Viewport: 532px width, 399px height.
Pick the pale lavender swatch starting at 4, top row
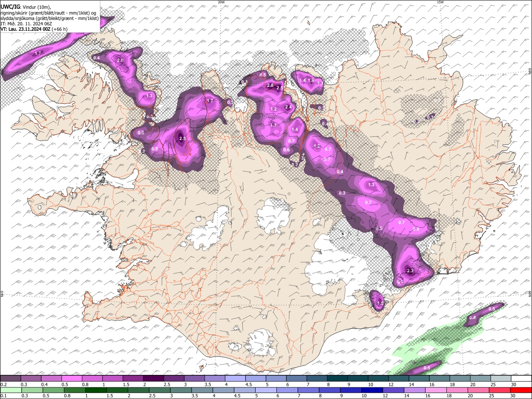point(235,379)
